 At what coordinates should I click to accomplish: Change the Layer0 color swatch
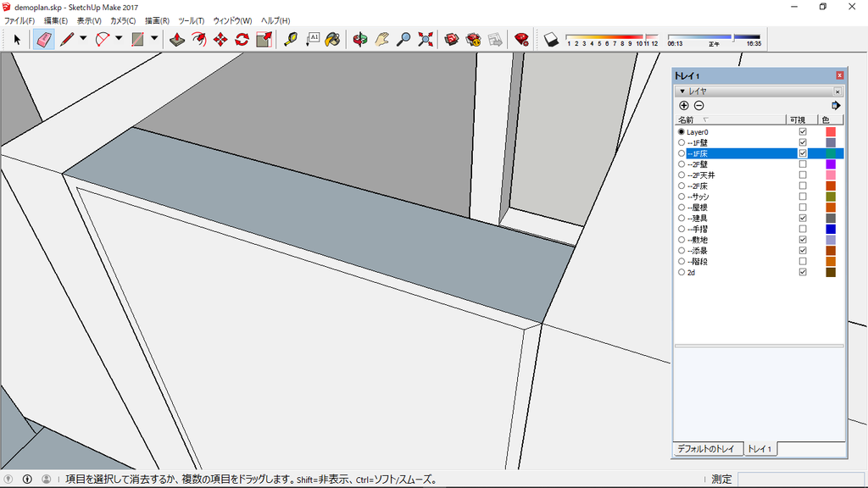pos(831,131)
